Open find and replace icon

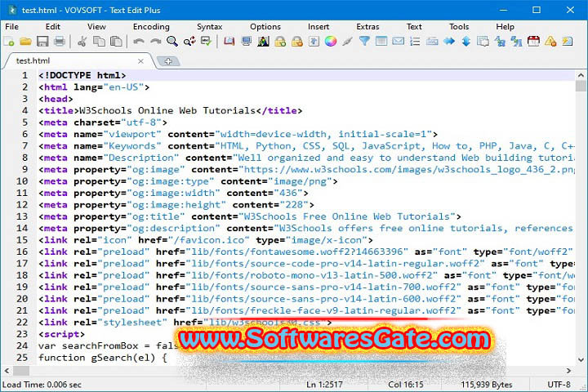tap(189, 42)
